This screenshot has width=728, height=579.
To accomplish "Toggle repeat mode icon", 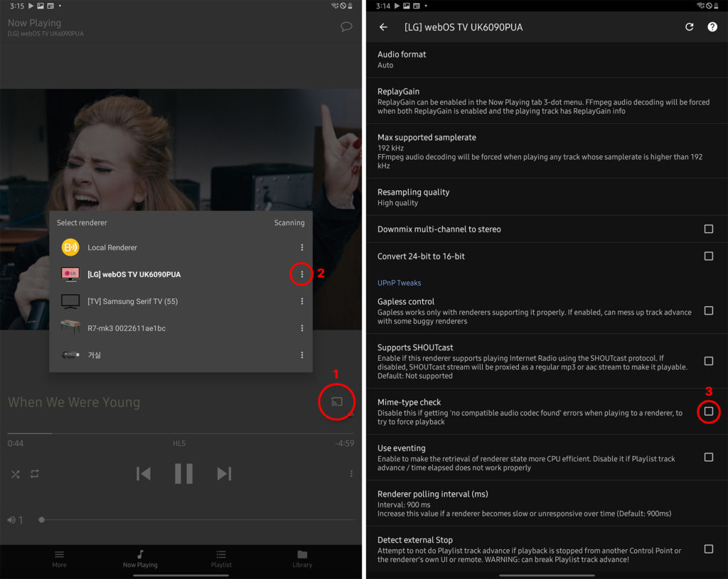I will (35, 474).
